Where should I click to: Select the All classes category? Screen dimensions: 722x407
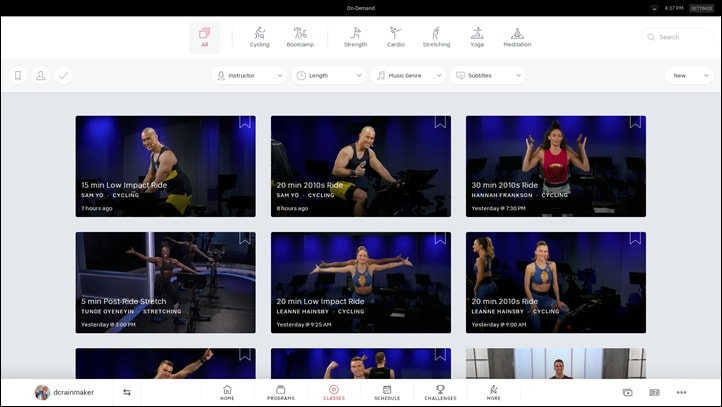204,37
